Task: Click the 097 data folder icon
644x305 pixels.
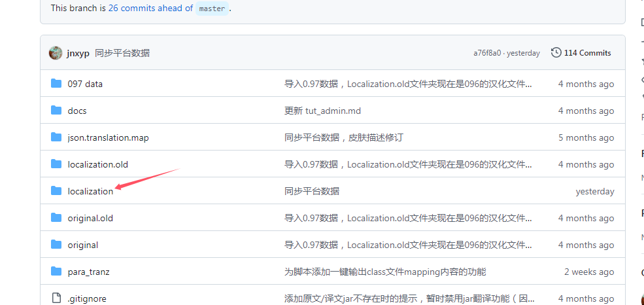Action: 56,84
